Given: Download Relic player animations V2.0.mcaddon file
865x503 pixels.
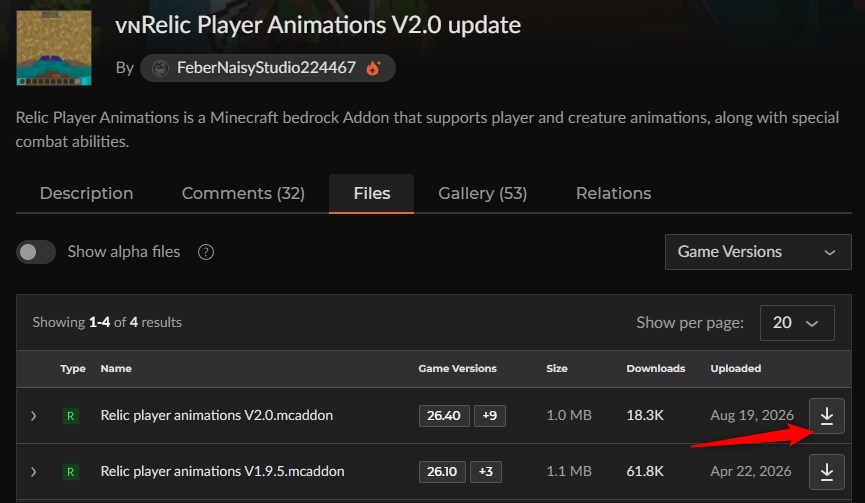Looking at the screenshot, I should (x=826, y=415).
